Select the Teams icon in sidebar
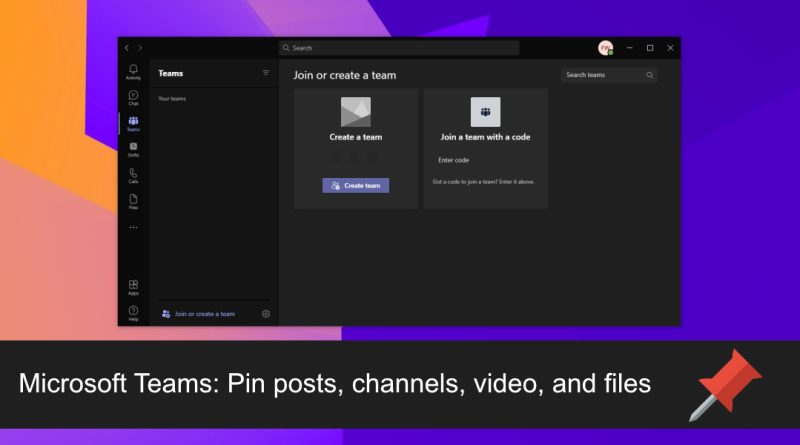 pos(133,123)
